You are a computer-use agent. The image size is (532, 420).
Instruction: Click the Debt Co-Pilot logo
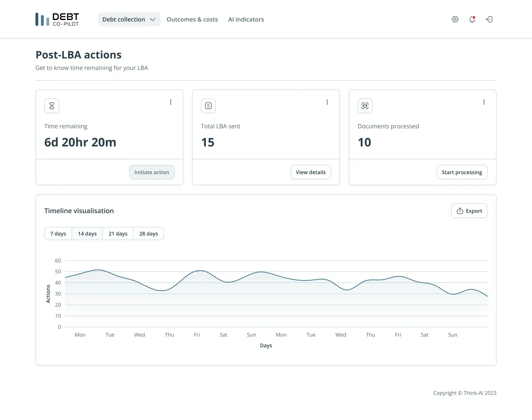coord(57,19)
